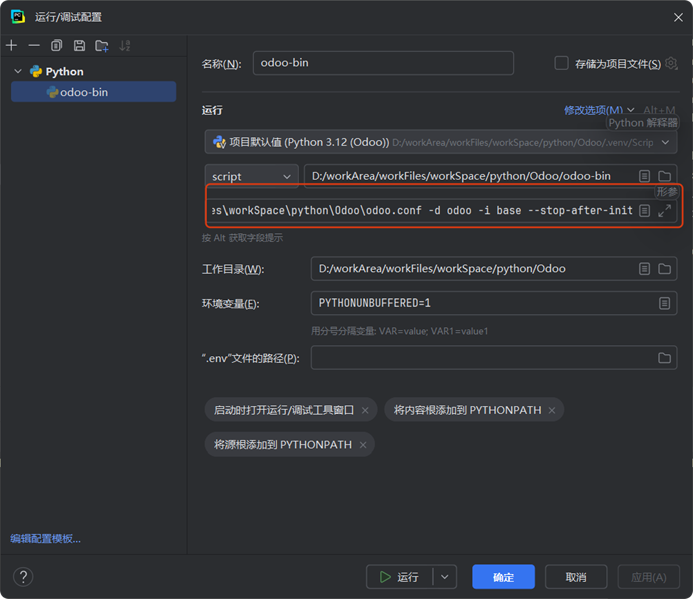Expand the parameters field editor
693x599 pixels.
(x=664, y=210)
